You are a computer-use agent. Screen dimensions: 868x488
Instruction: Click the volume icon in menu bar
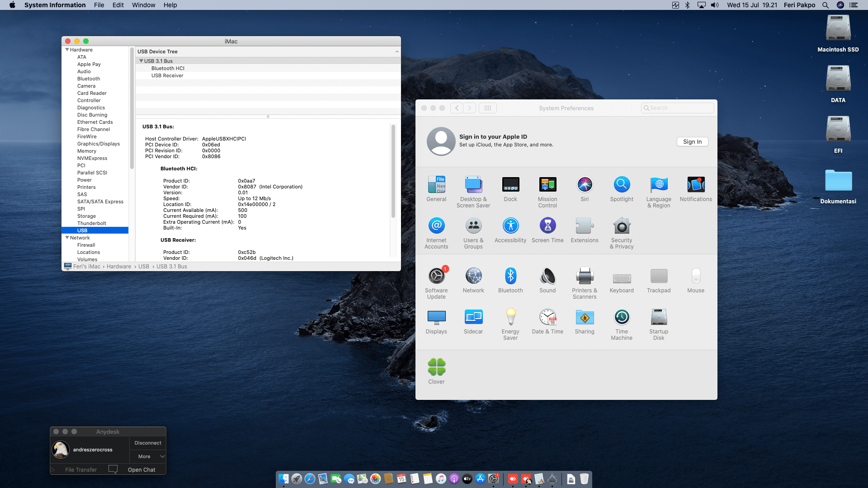pos(715,5)
